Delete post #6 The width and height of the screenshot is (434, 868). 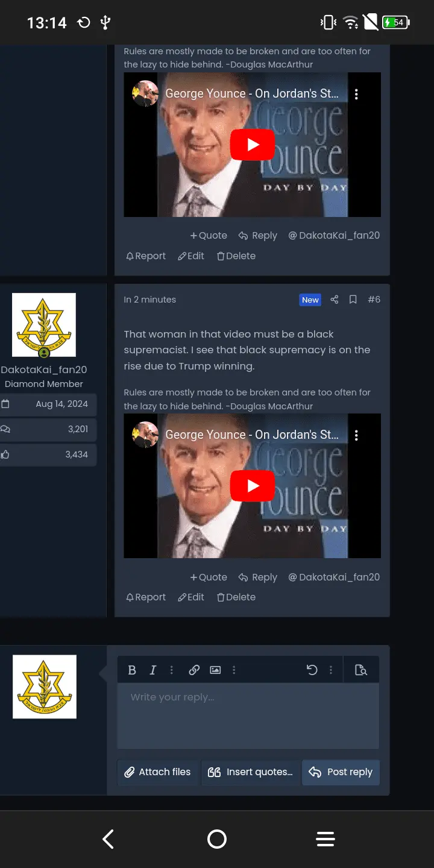pos(236,597)
